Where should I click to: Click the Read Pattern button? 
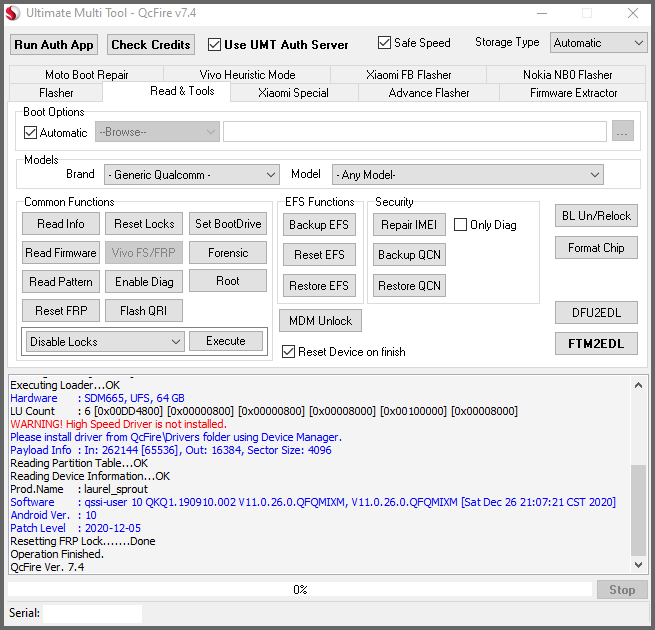pyautogui.click(x=61, y=282)
